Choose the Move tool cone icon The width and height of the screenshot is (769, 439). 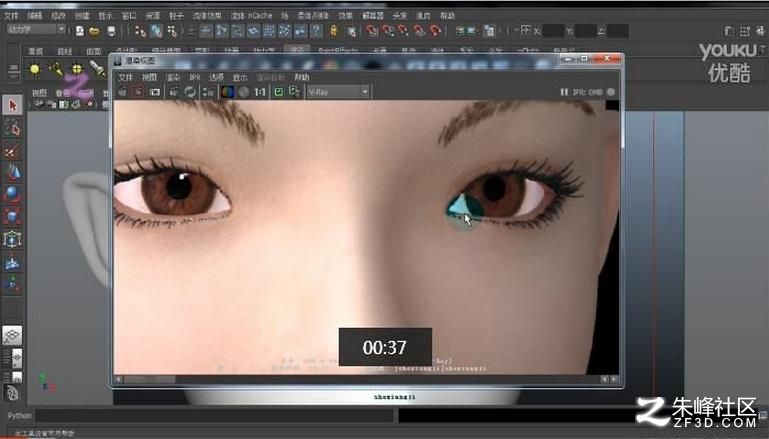[12, 173]
